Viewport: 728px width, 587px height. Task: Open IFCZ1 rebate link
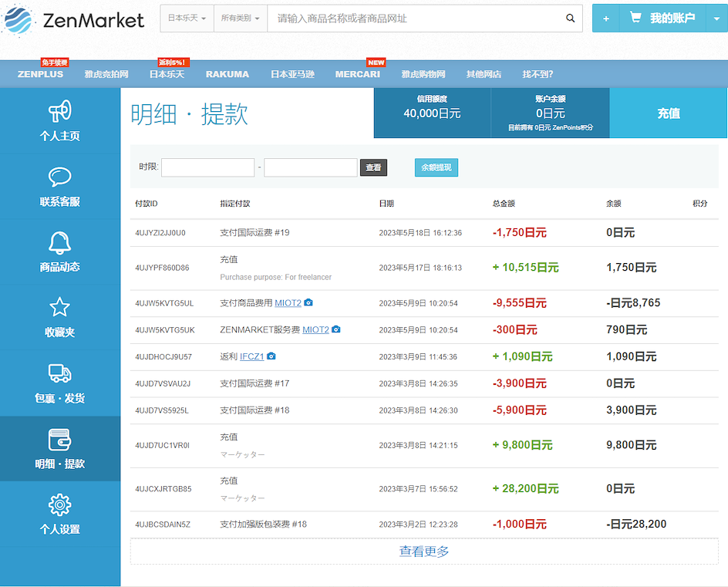pos(251,356)
